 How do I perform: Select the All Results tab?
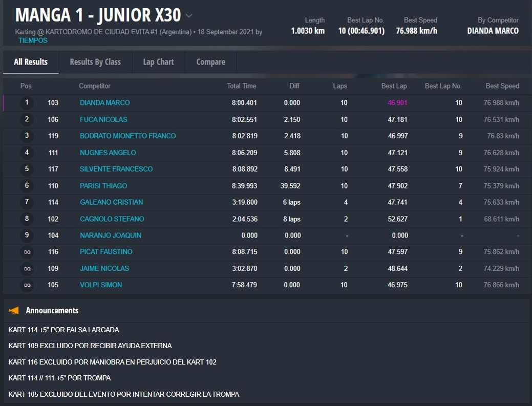pyautogui.click(x=31, y=62)
